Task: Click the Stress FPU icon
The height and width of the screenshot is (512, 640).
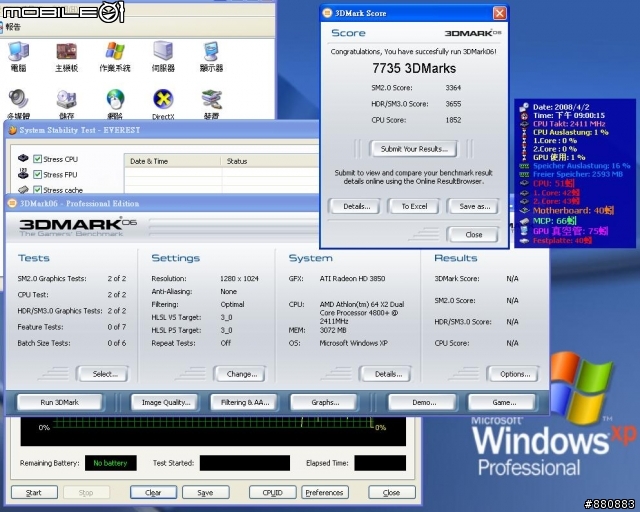Action: pos(23,174)
